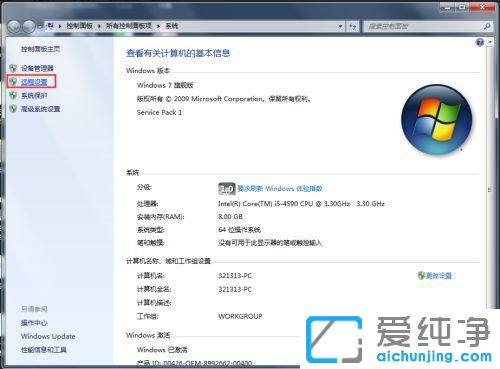
Task: Click the Forward navigation arrow button
Action: point(29,26)
